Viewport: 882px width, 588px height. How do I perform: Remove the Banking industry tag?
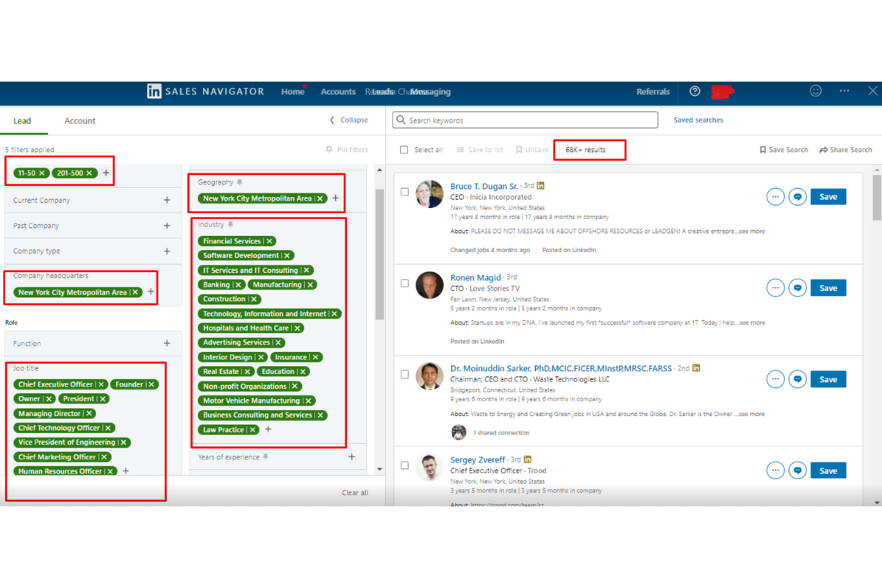(x=239, y=284)
